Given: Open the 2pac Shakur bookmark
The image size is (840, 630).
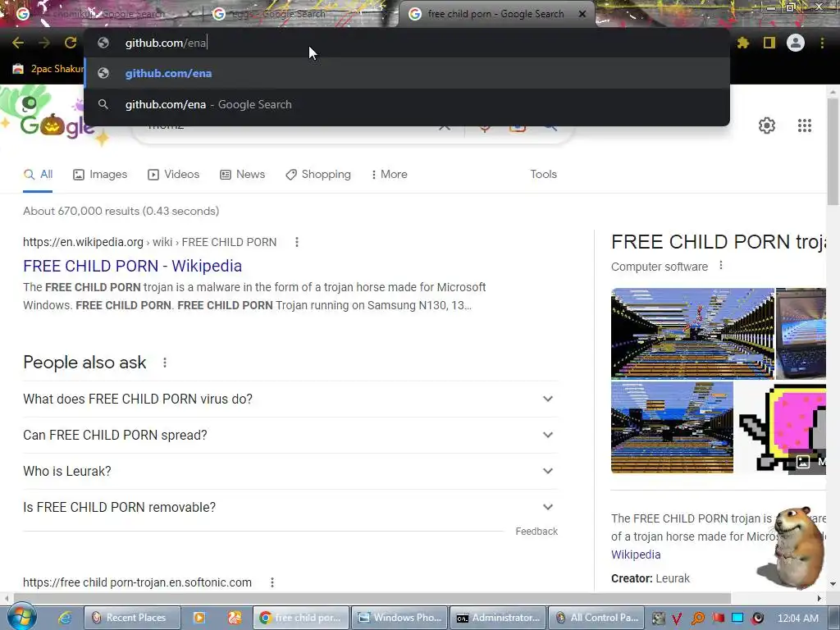Looking at the screenshot, I should pyautogui.click(x=48, y=69).
